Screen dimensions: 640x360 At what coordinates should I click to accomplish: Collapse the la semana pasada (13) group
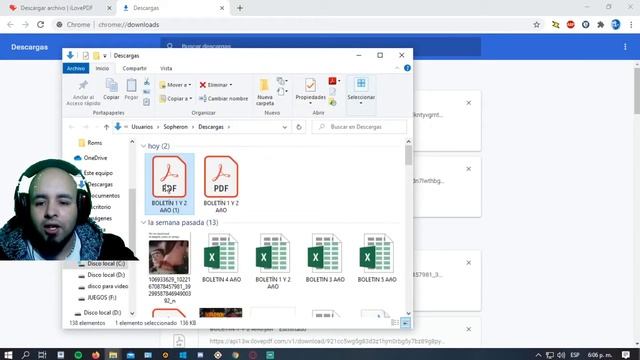point(143,223)
